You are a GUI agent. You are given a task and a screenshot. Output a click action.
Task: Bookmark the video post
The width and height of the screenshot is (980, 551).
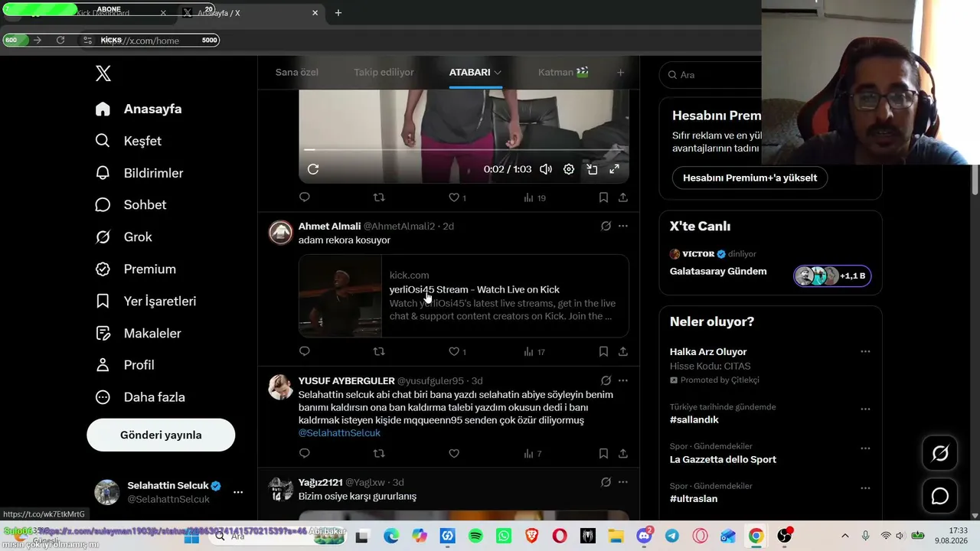603,197
